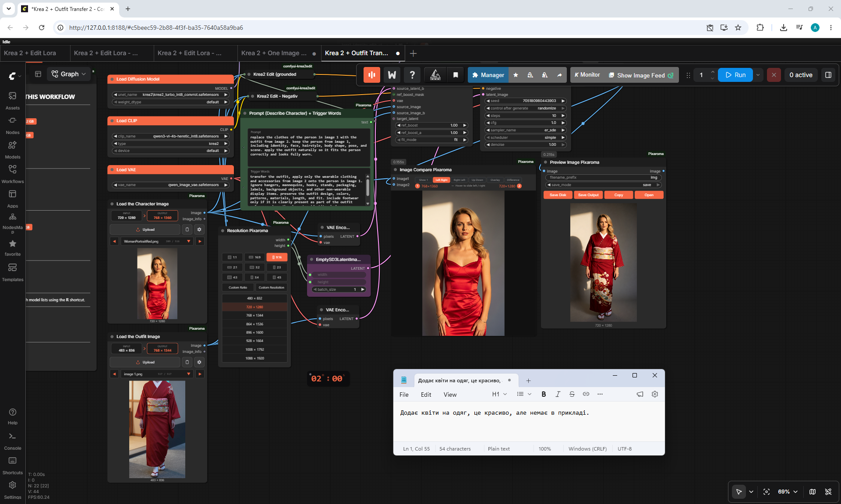Adjust the denoise value slider
The height and width of the screenshot is (504, 841).
526,145
